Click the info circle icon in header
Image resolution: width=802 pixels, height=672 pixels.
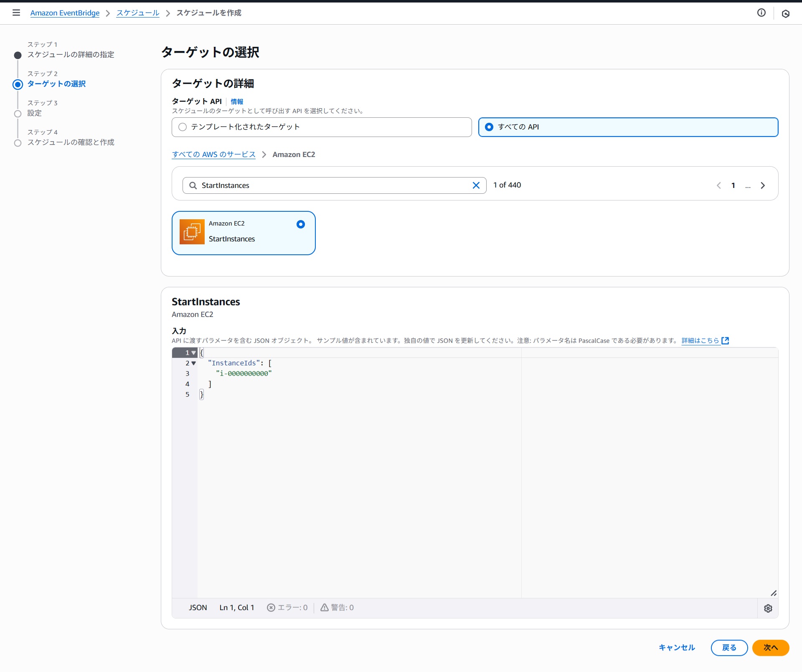(761, 13)
